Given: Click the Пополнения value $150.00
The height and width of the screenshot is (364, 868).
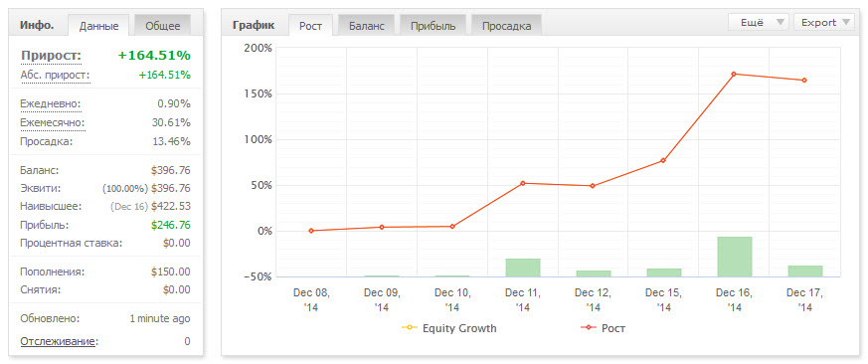Looking at the screenshot, I should click(170, 273).
